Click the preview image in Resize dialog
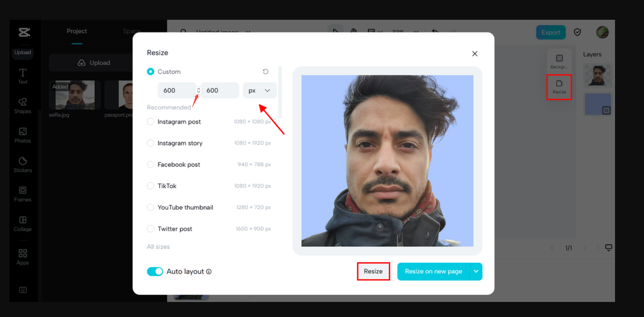The height and width of the screenshot is (317, 644). click(x=387, y=161)
